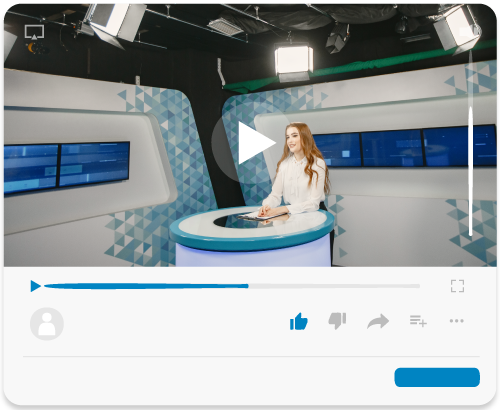Open the channel avatar profile picture

pyautogui.click(x=47, y=324)
